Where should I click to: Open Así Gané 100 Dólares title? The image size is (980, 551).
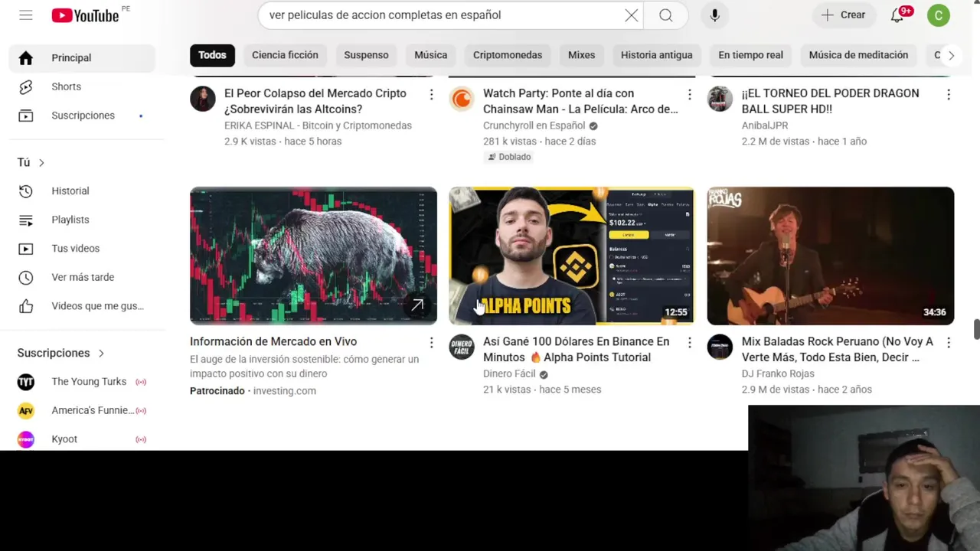click(576, 349)
